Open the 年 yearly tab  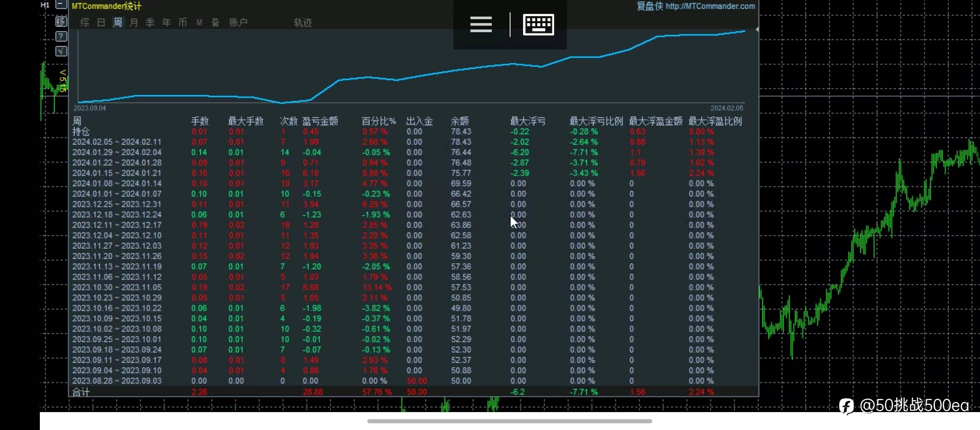(167, 22)
